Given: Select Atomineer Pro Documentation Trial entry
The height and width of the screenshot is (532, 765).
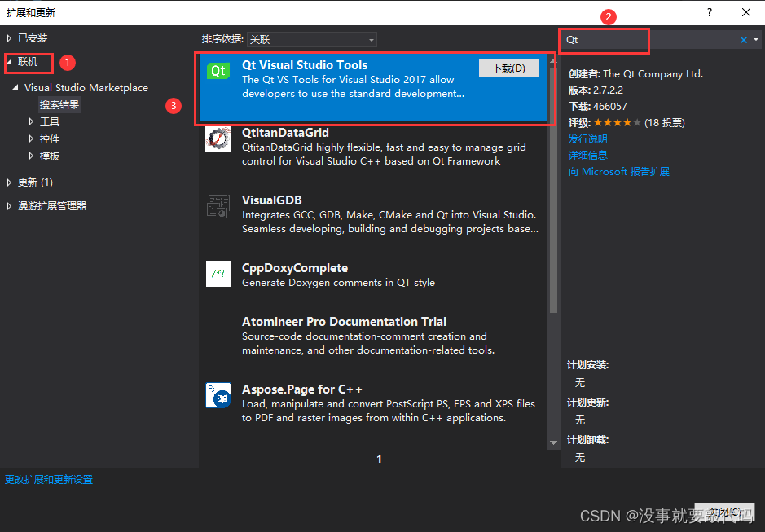Looking at the screenshot, I should [344, 322].
